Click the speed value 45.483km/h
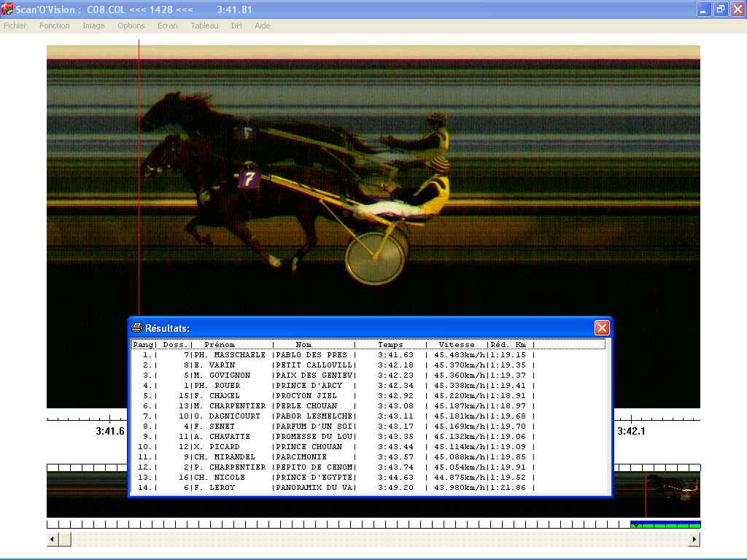This screenshot has height=560, width=747. pos(460,355)
